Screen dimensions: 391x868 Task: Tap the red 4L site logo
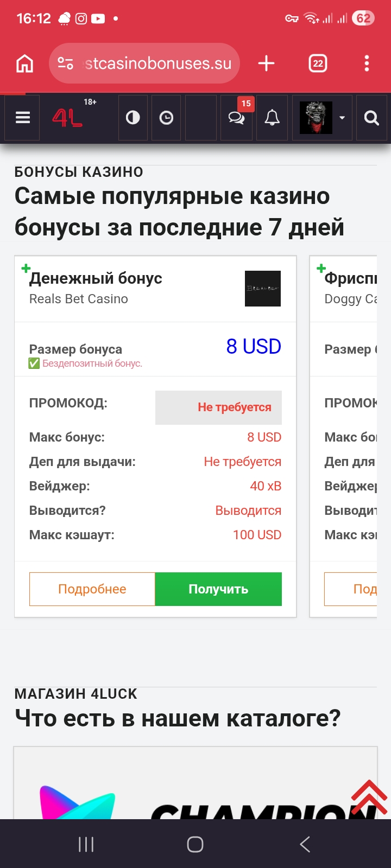coord(67,118)
